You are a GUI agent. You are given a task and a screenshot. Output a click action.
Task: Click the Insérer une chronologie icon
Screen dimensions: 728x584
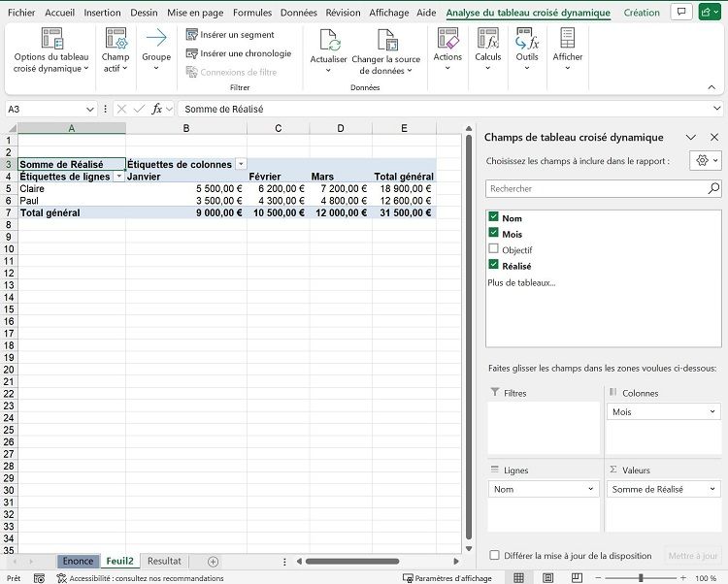click(192, 53)
